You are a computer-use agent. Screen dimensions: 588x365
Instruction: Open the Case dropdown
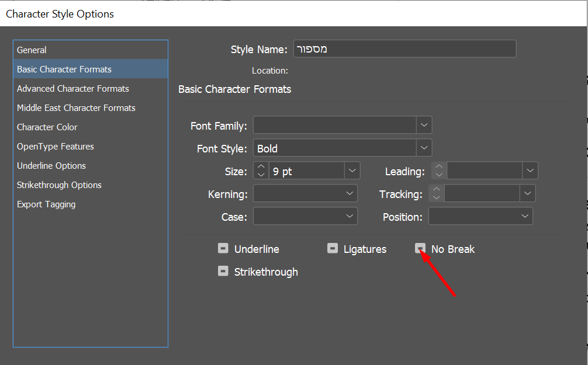[x=350, y=216]
